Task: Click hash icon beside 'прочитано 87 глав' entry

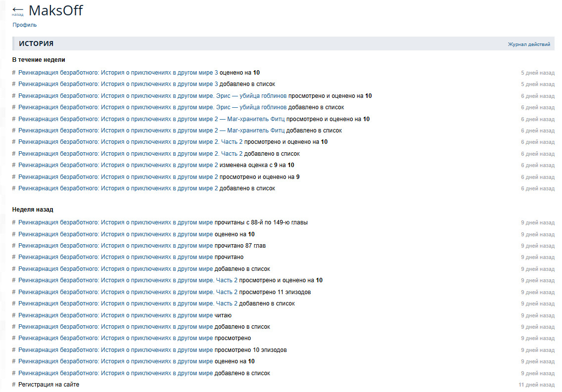Action: tap(14, 246)
